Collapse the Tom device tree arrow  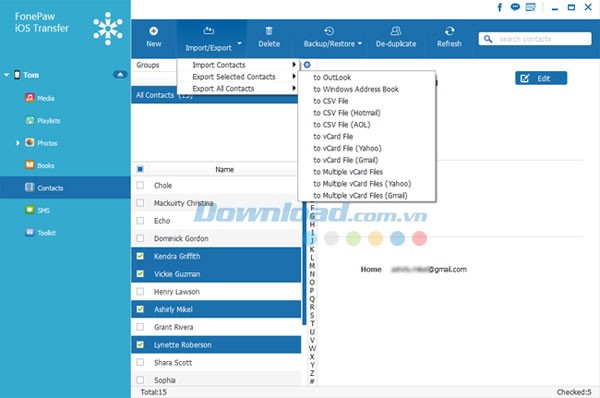(7, 75)
